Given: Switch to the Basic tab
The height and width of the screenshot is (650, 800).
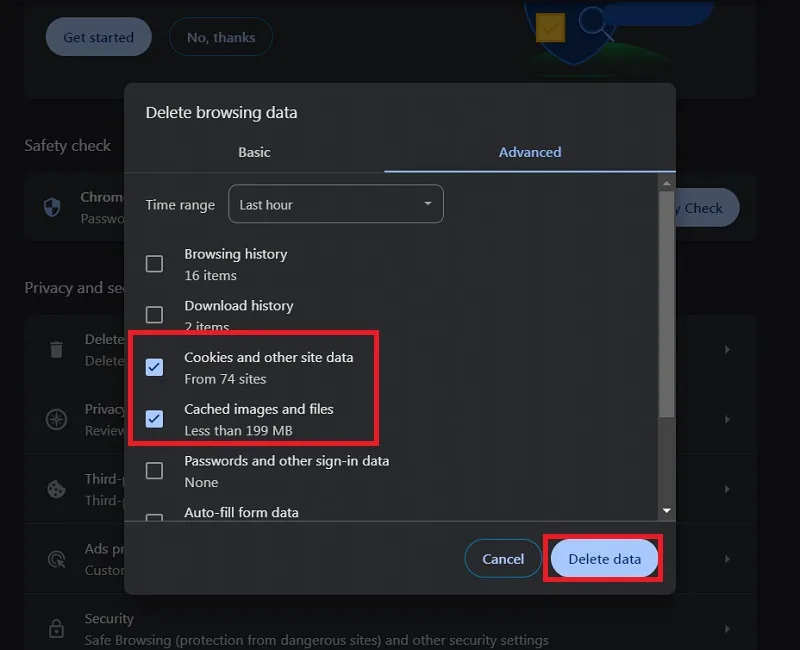Looking at the screenshot, I should [x=254, y=152].
